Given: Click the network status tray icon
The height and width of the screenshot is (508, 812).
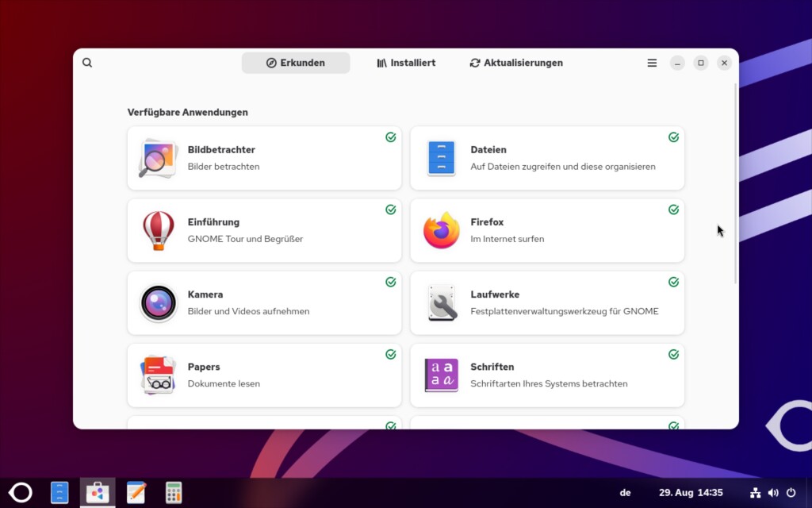Looking at the screenshot, I should pos(756,492).
